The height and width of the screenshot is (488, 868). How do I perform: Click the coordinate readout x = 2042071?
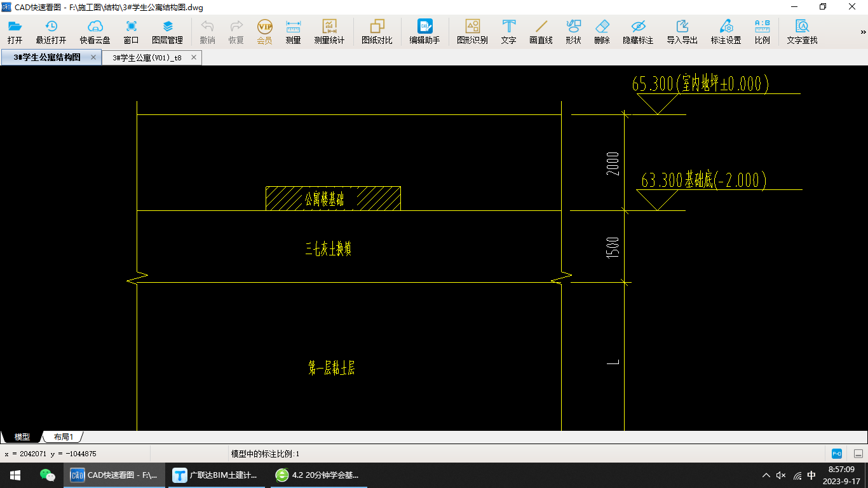50,454
